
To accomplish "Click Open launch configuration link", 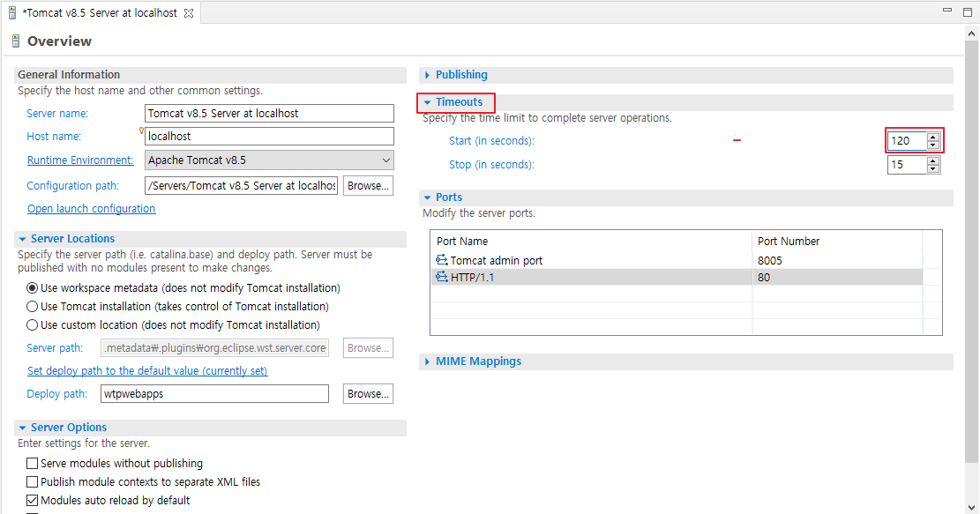I will 91,209.
